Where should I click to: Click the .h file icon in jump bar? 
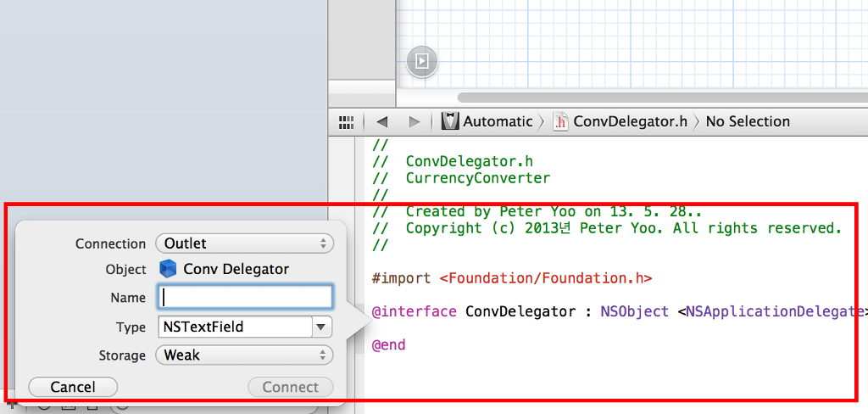(561, 121)
